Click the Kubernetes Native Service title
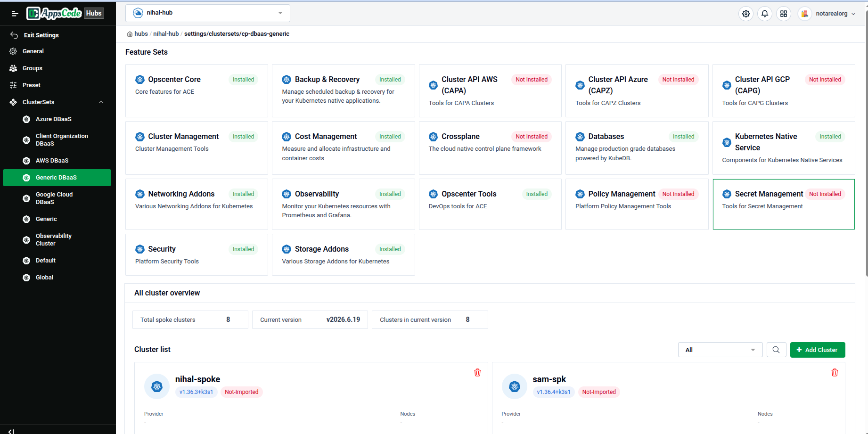 point(766,142)
